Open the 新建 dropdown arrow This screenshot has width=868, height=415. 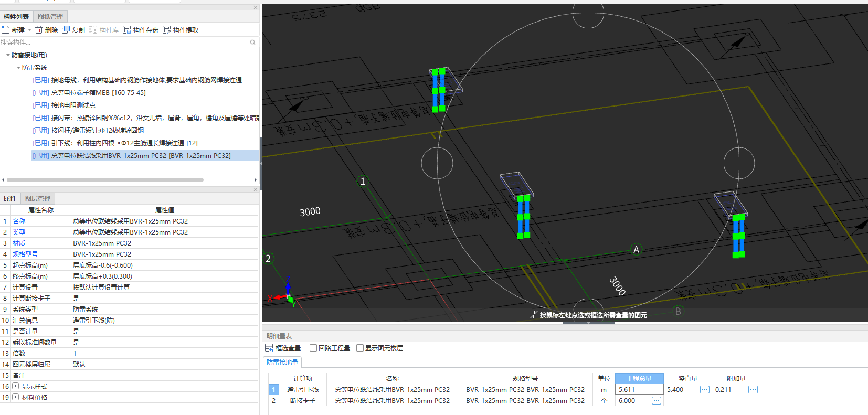coord(29,30)
